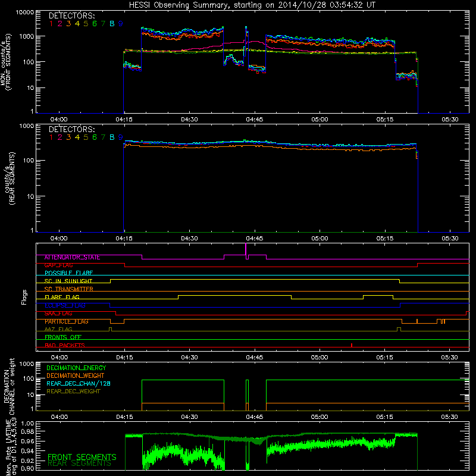Click the REAR_DEC_WEIGHT legend entry

tap(73, 392)
